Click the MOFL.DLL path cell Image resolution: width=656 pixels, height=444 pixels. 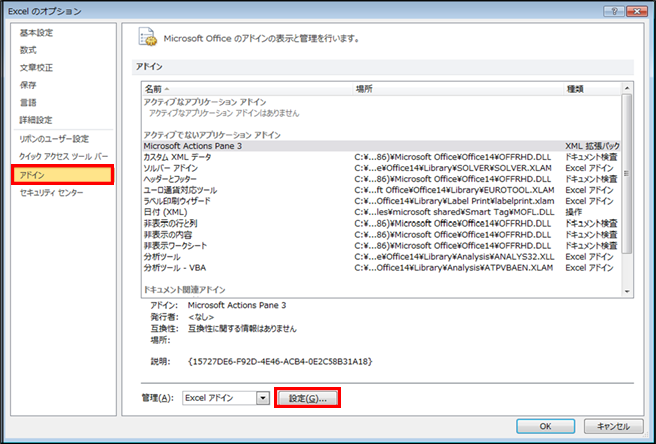pyautogui.click(x=454, y=213)
